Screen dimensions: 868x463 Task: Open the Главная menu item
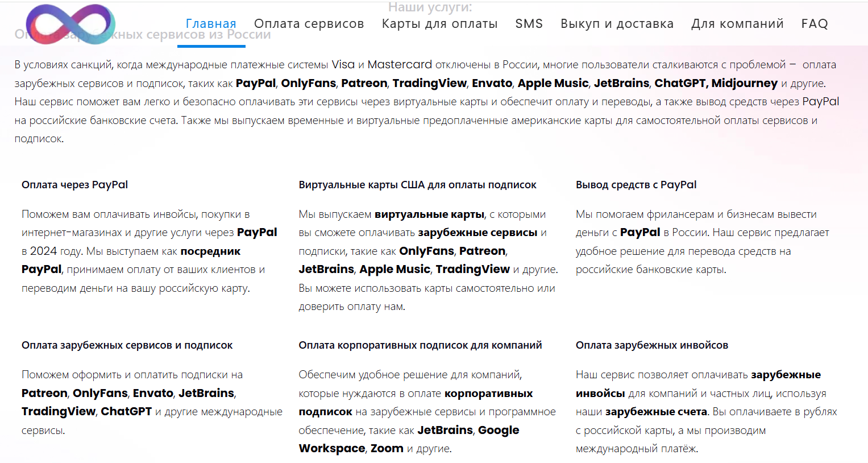click(x=211, y=24)
